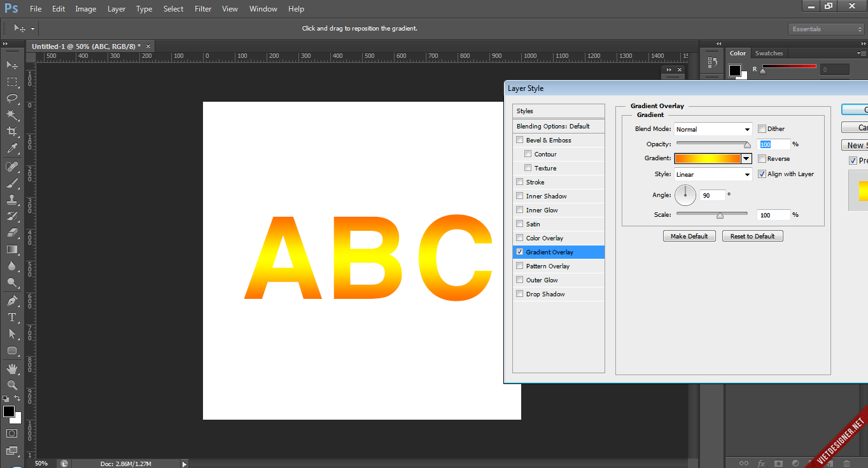Click the Angle dial
The height and width of the screenshot is (468, 868).
pos(685,195)
